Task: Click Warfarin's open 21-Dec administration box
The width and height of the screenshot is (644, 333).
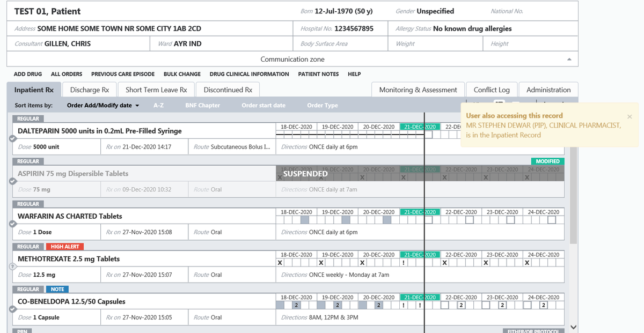Action: click(428, 220)
